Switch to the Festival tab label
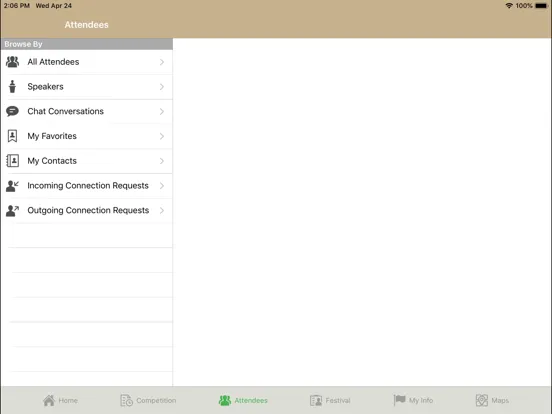This screenshot has height=414, width=552. pyautogui.click(x=338, y=400)
